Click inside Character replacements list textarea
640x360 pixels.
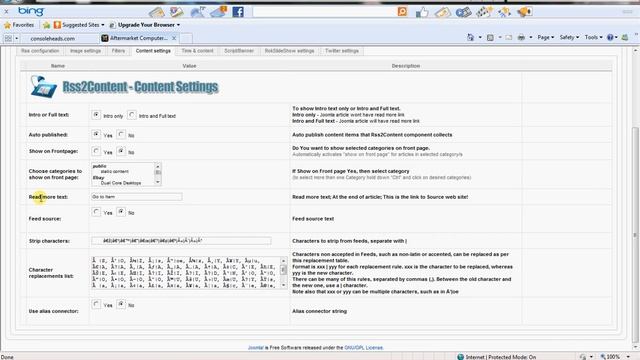coord(186,273)
